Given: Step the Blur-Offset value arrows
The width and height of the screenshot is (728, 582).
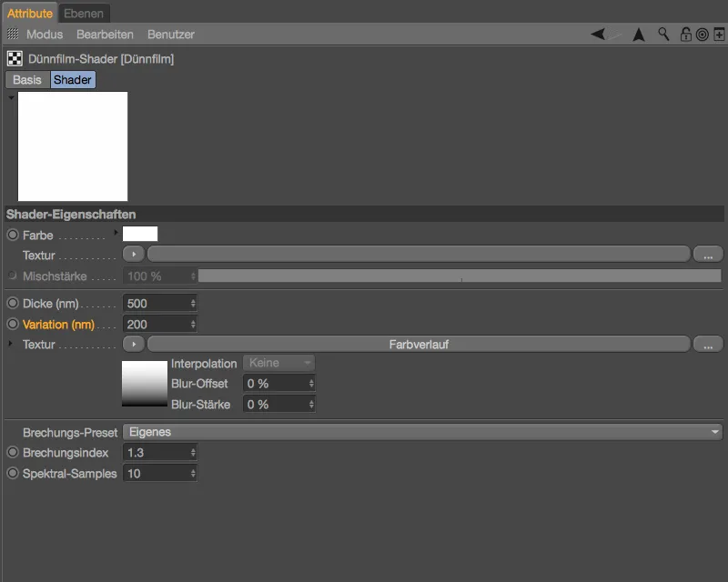Looking at the screenshot, I should coord(311,384).
